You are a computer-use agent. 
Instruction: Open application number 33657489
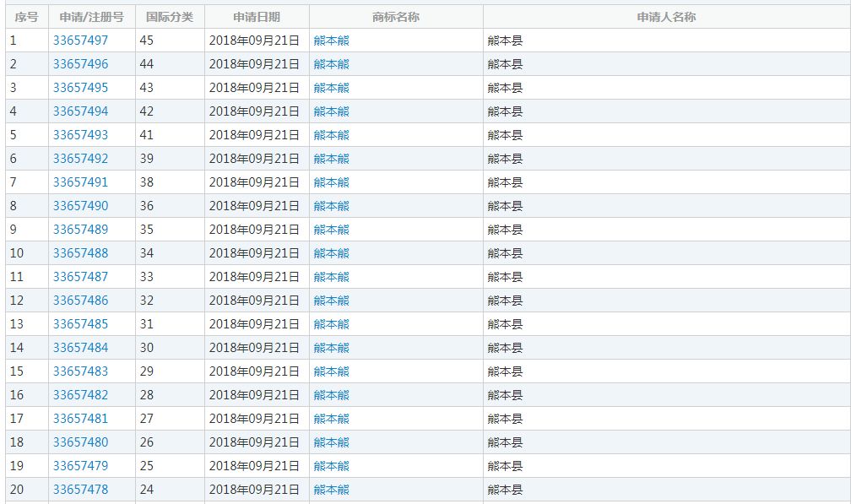tap(80, 230)
